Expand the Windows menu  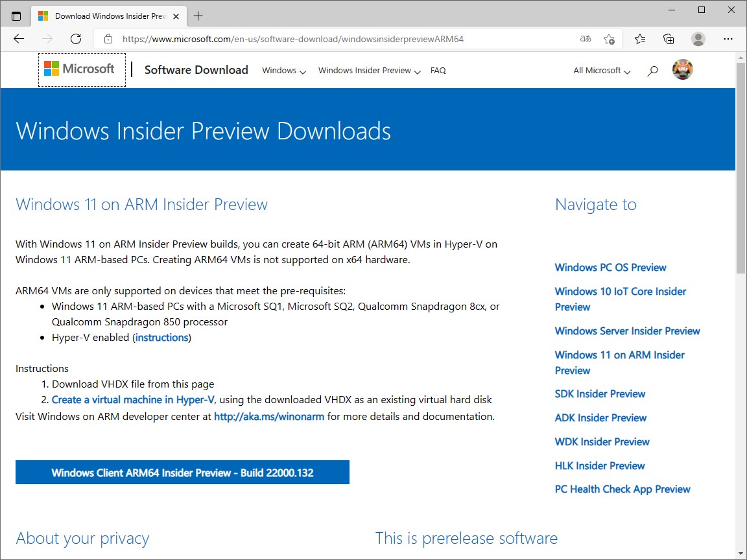click(x=284, y=71)
